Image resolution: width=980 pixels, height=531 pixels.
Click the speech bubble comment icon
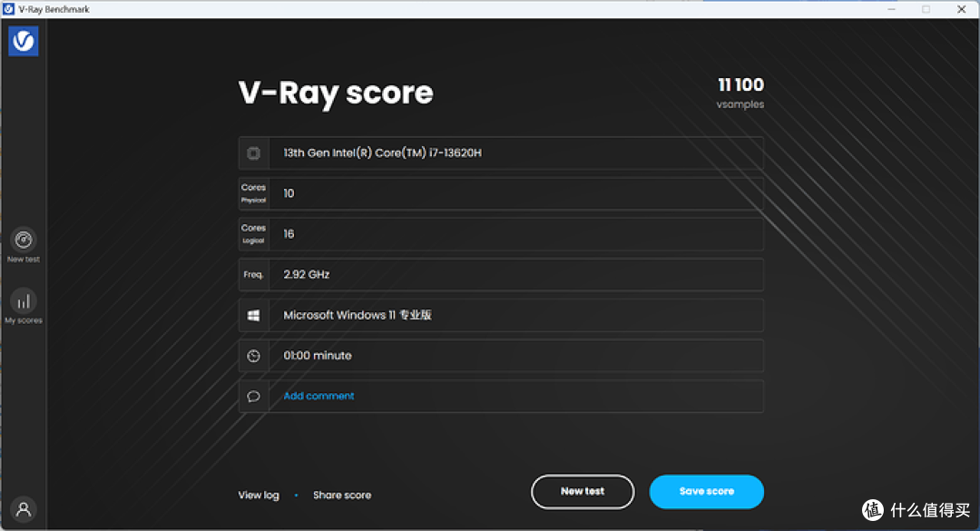[253, 397]
